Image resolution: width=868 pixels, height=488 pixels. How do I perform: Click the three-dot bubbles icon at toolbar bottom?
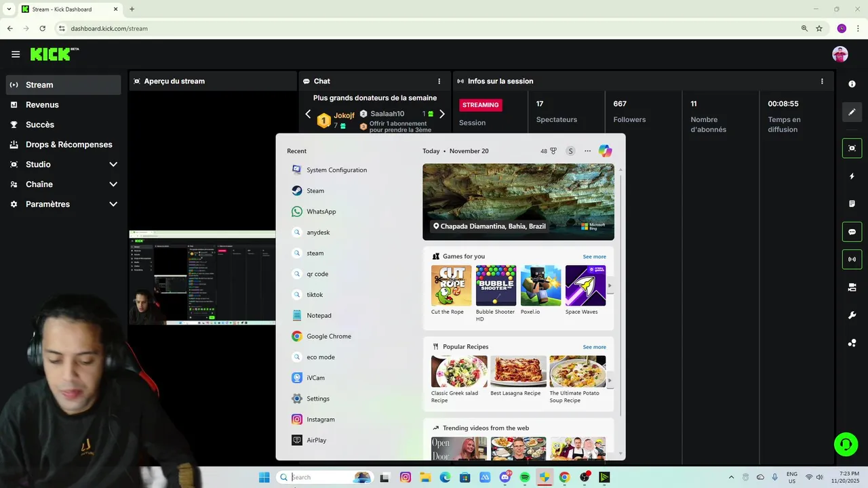click(852, 343)
